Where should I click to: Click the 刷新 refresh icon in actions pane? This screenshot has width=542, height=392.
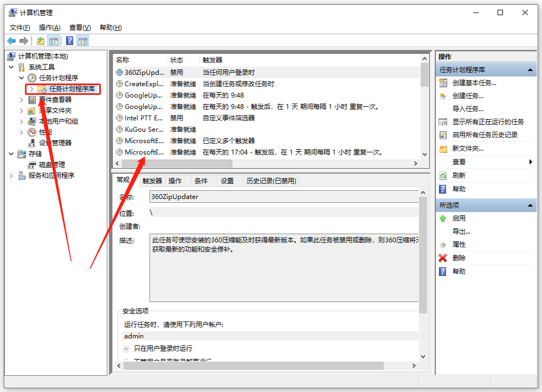(x=443, y=176)
